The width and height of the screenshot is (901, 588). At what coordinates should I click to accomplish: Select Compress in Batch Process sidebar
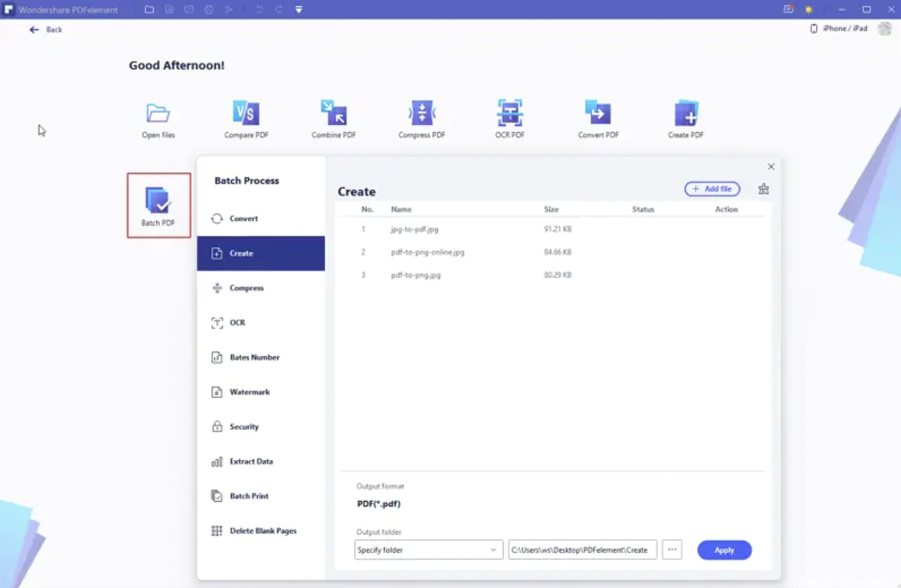point(261,288)
